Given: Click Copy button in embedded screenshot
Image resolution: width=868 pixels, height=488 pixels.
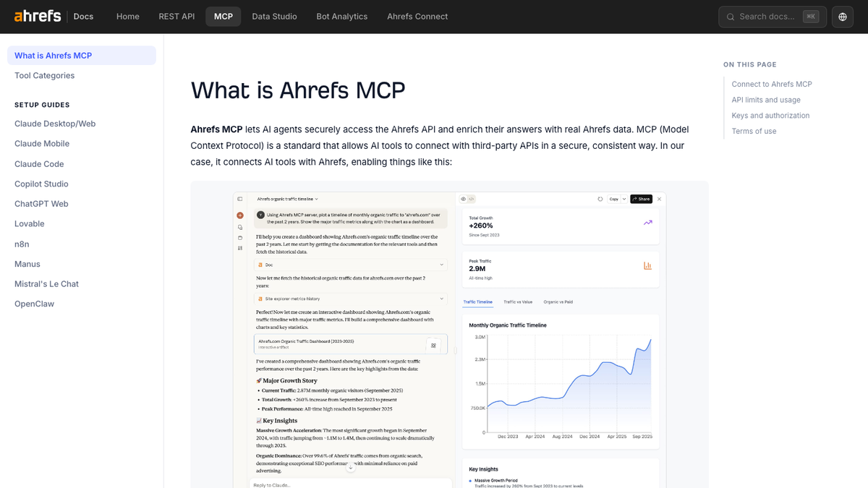Looking at the screenshot, I should pos(613,199).
